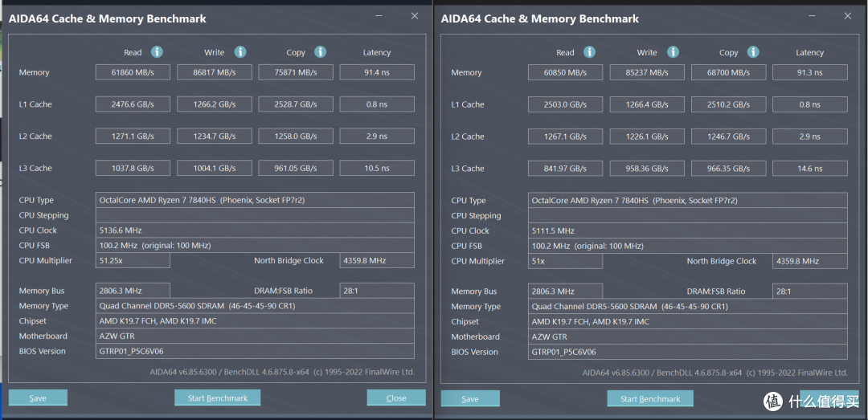868x420 pixels.
Task: Click CPU FSB value in left window
Action: click(x=255, y=245)
